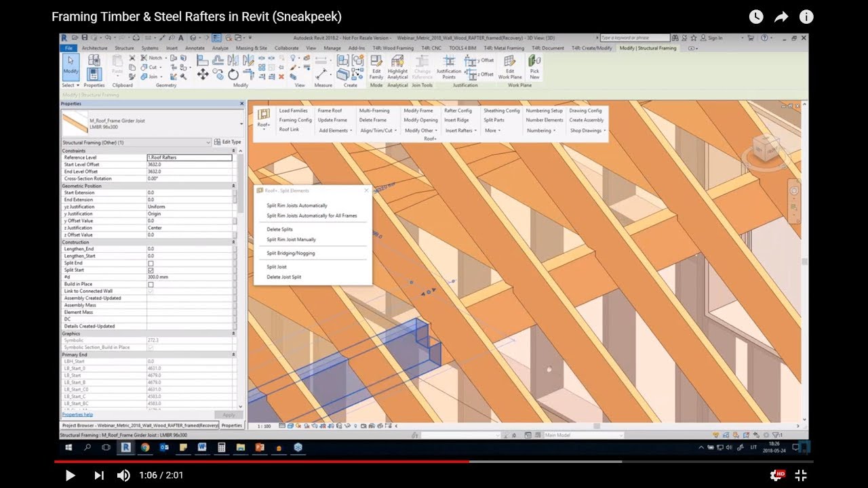Toggle the Split Start checkbox
Screen dimensions: 868x488
tap(151, 270)
